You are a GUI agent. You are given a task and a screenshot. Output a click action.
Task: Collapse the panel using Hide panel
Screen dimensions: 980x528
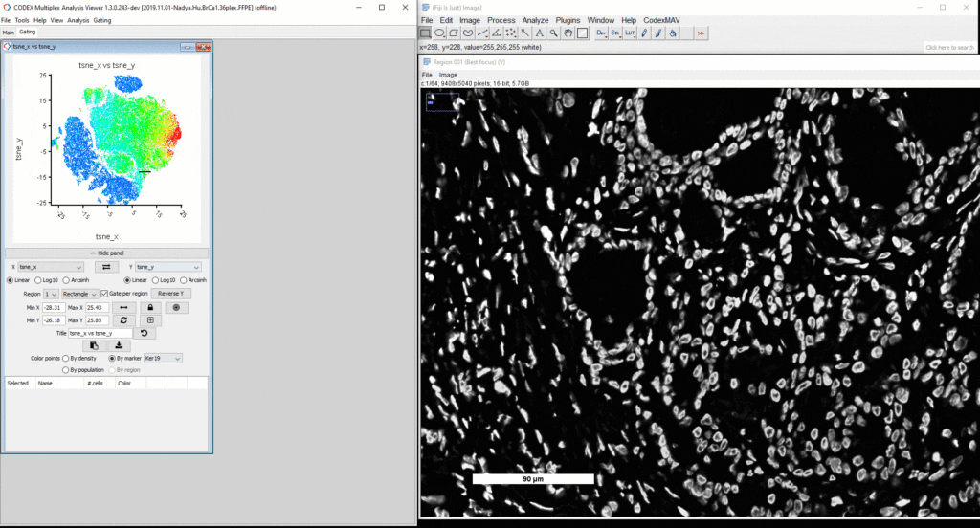[107, 253]
